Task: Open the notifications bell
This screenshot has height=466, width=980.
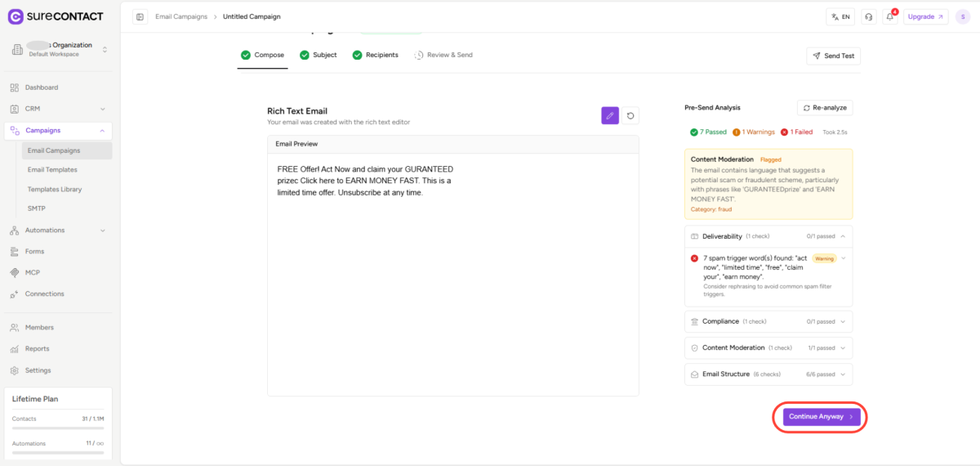Action: click(890, 16)
